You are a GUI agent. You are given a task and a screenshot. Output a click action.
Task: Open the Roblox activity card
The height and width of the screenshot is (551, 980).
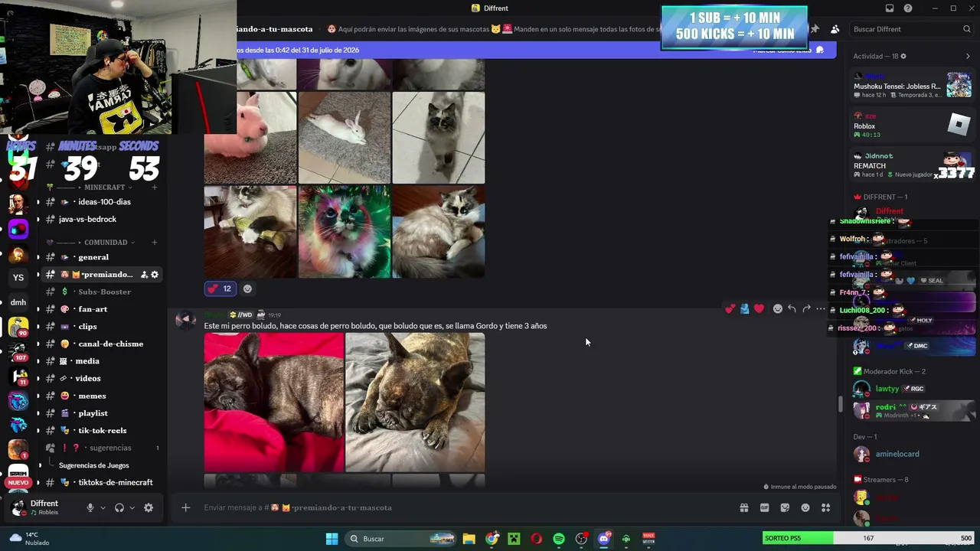click(x=912, y=126)
